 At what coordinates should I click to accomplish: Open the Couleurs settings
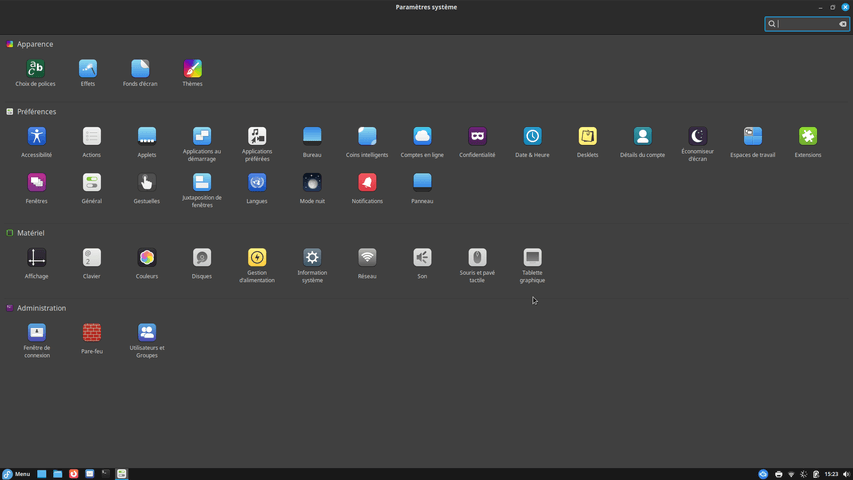pos(147,264)
